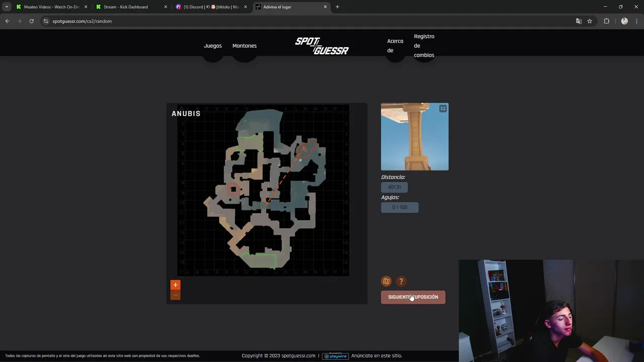Screen dimensions: 644x362
Task: Reload the page
Action: click(31, 21)
